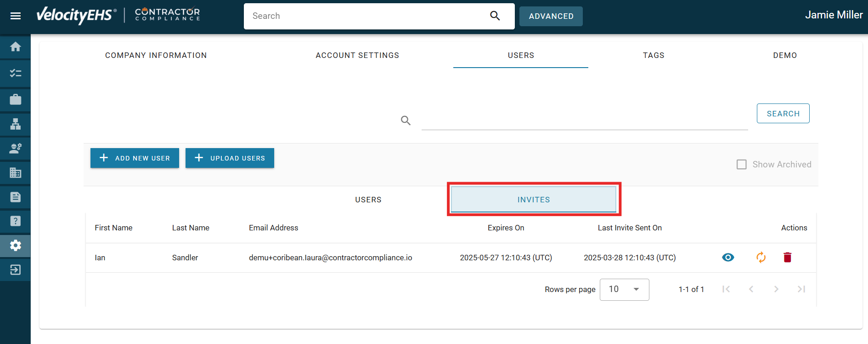Focus the user search input field
Viewport: 868px width, 344px height.
[x=584, y=120]
